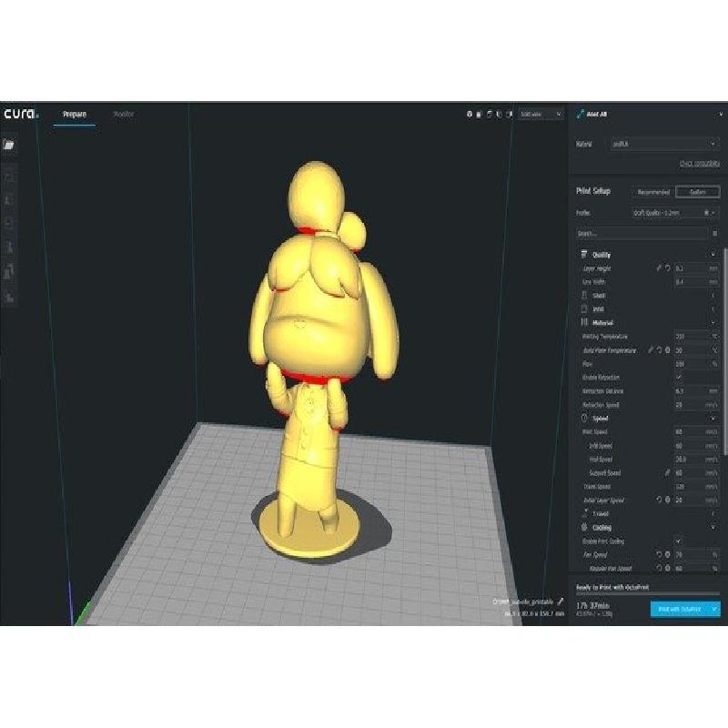
Task: Collapse the Quality settings category
Action: pyautogui.click(x=648, y=255)
